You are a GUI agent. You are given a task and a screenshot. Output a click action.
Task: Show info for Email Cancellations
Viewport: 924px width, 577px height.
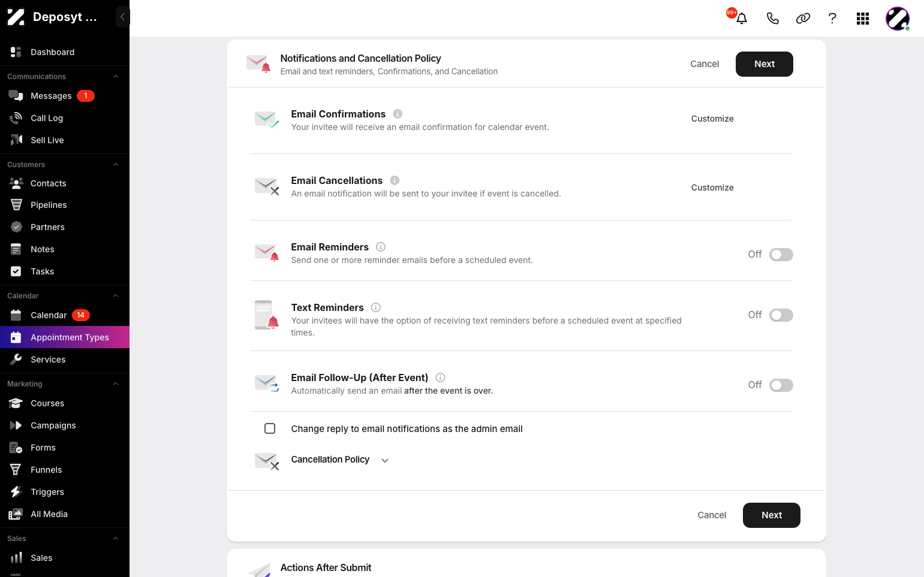click(x=395, y=180)
